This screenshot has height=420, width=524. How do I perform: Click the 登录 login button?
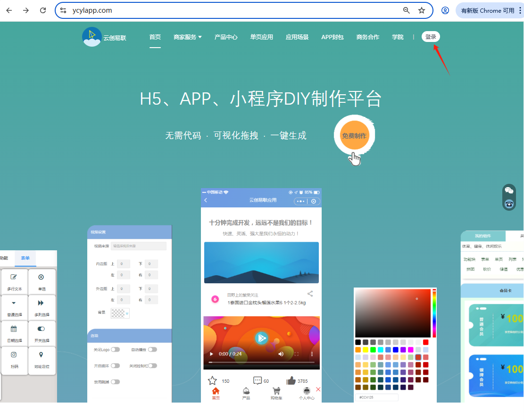coord(431,37)
